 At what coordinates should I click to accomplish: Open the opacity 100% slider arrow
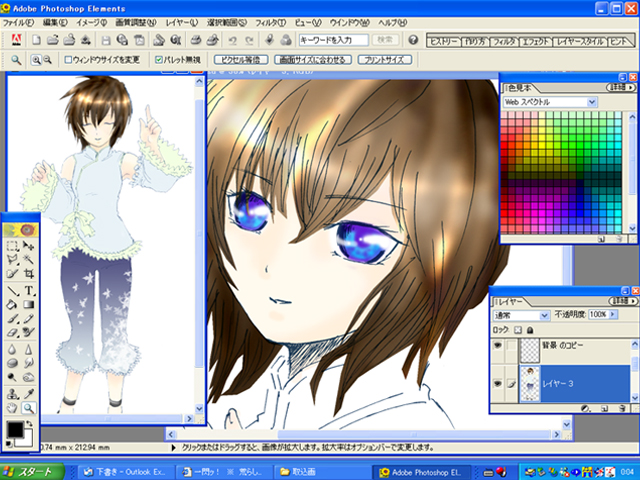tap(613, 314)
